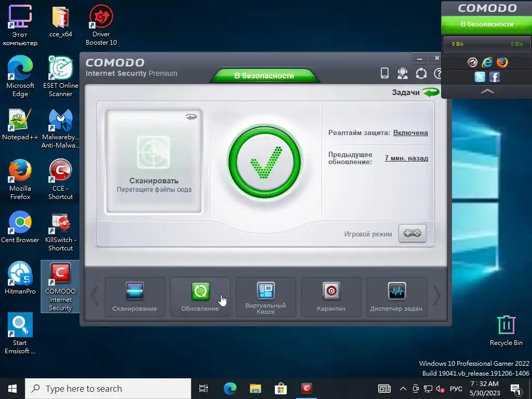532x399 pixels.
Task: Open the notification center icon
Action: pos(516,389)
